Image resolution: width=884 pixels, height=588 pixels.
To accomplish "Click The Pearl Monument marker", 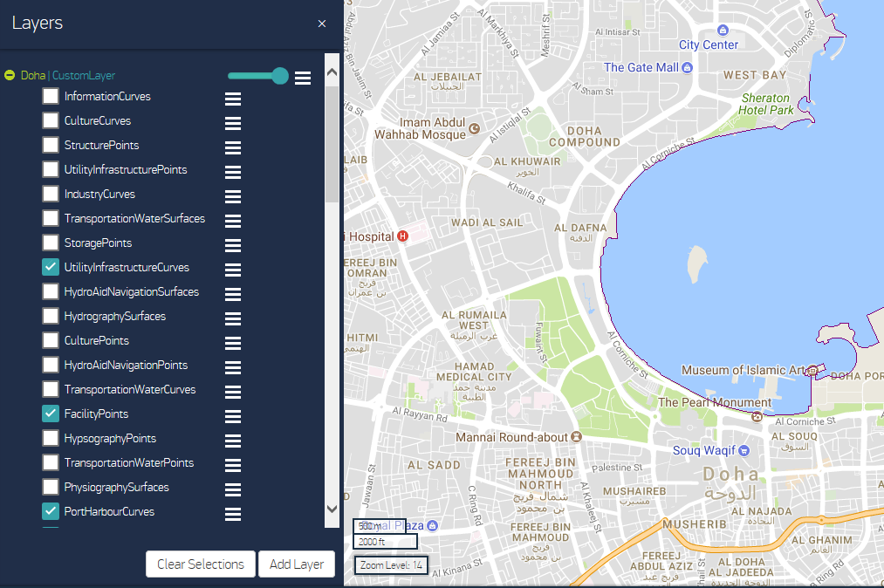I will click(757, 417).
